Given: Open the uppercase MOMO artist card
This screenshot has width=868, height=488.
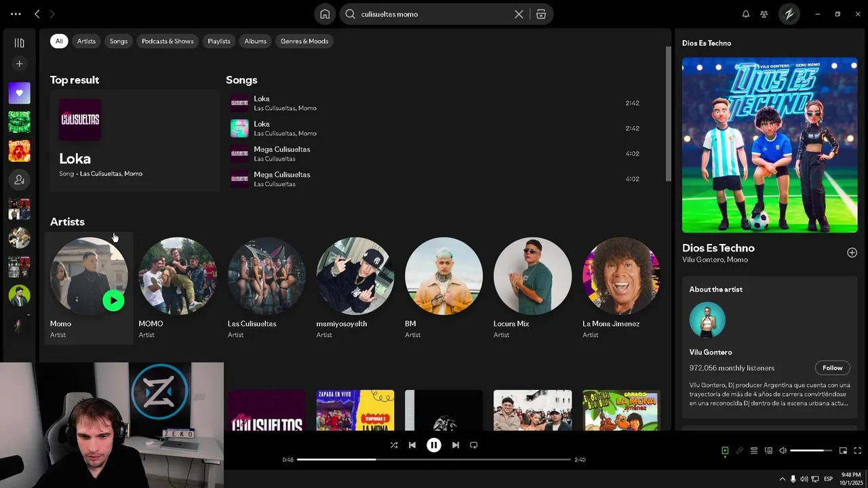Looking at the screenshot, I should 178,288.
